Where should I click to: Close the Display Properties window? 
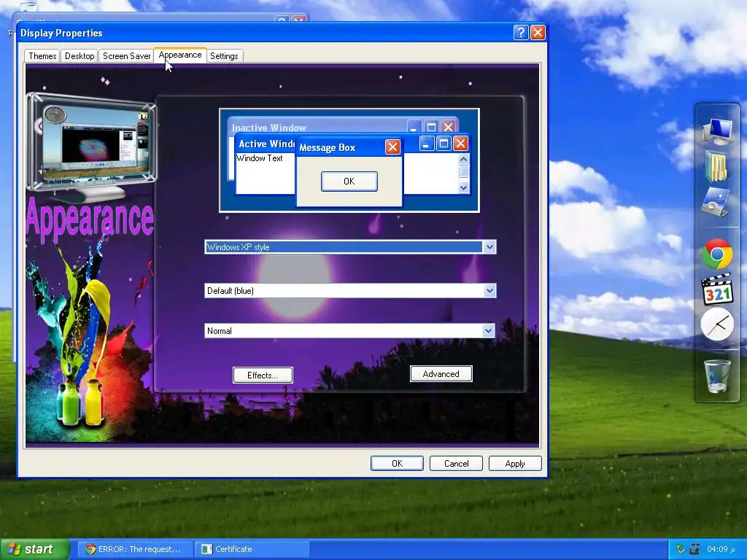538,32
